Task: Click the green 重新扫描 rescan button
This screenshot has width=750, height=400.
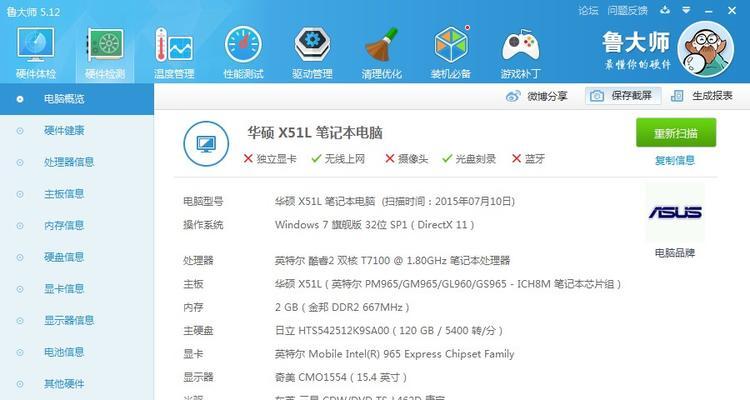Action: [676, 133]
